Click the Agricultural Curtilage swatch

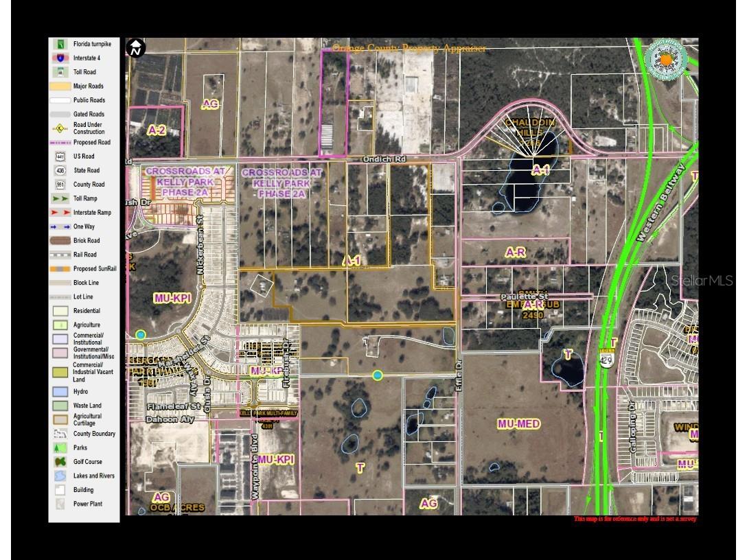point(60,419)
